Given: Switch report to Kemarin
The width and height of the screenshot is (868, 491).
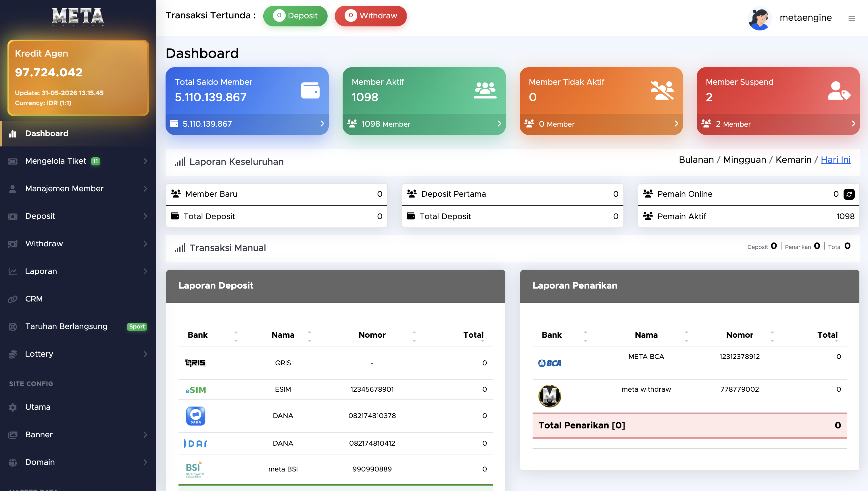Looking at the screenshot, I should pos(794,160).
